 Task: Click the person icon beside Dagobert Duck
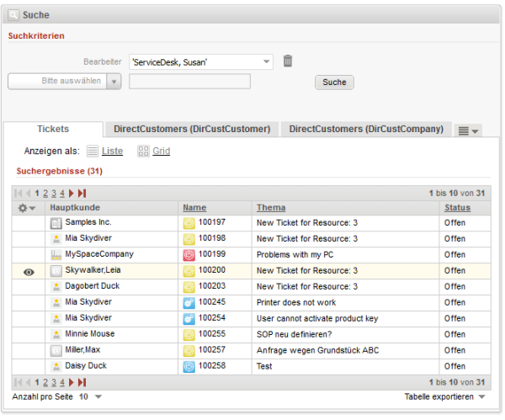tap(56, 287)
